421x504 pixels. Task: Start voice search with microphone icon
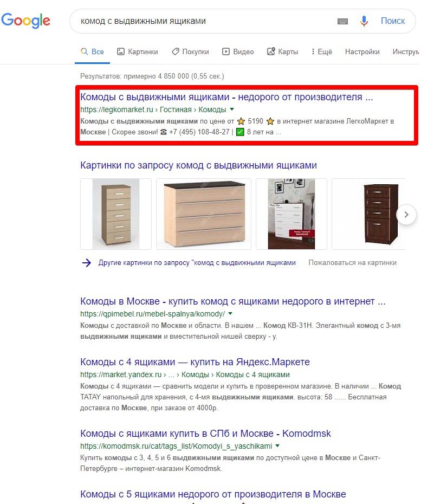point(364,21)
